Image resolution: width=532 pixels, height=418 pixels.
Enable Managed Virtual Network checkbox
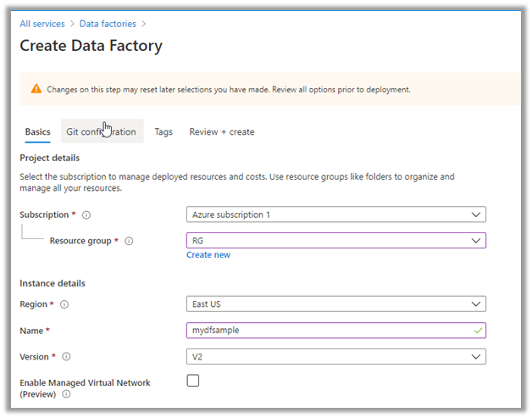pyautogui.click(x=193, y=381)
